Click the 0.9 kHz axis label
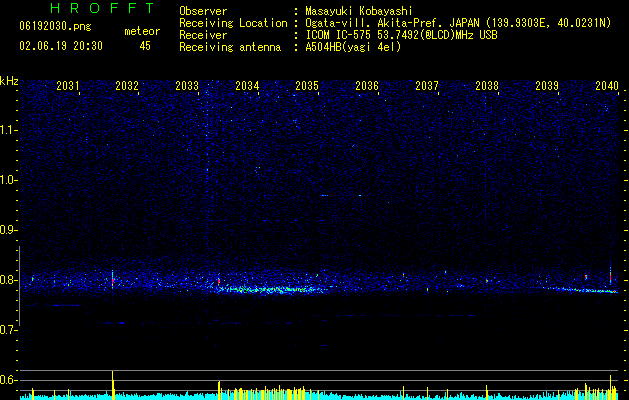 (x=8, y=230)
